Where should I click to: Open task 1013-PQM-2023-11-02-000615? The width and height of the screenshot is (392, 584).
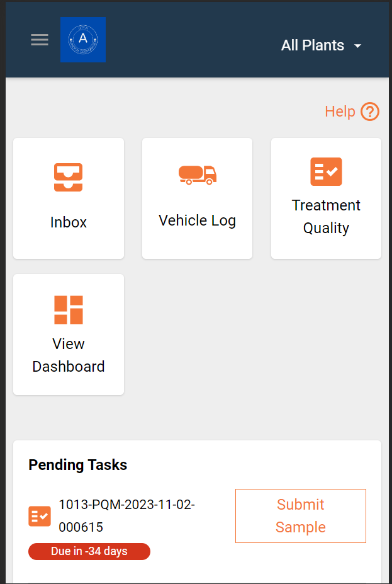(x=126, y=515)
